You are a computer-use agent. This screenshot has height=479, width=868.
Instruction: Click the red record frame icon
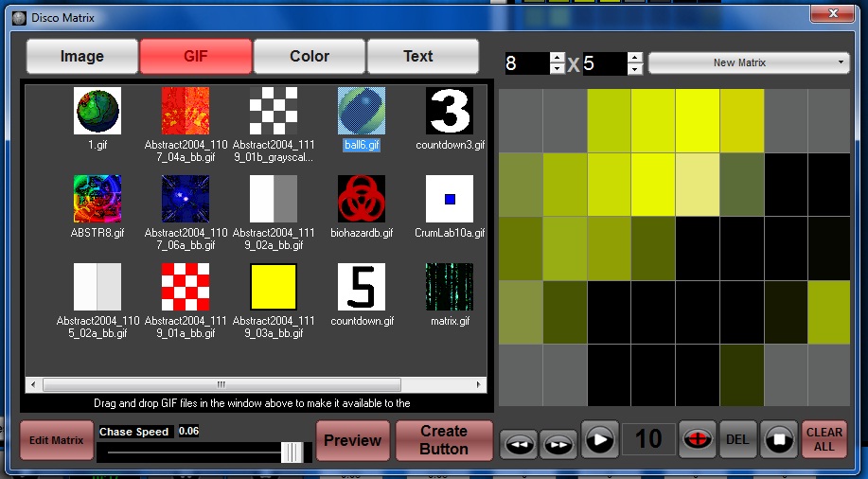point(699,441)
